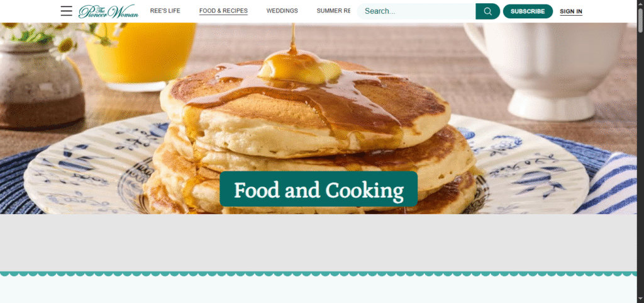Click the gray ad placeholder area
Screen dimensions: 644x303
tap(318, 243)
